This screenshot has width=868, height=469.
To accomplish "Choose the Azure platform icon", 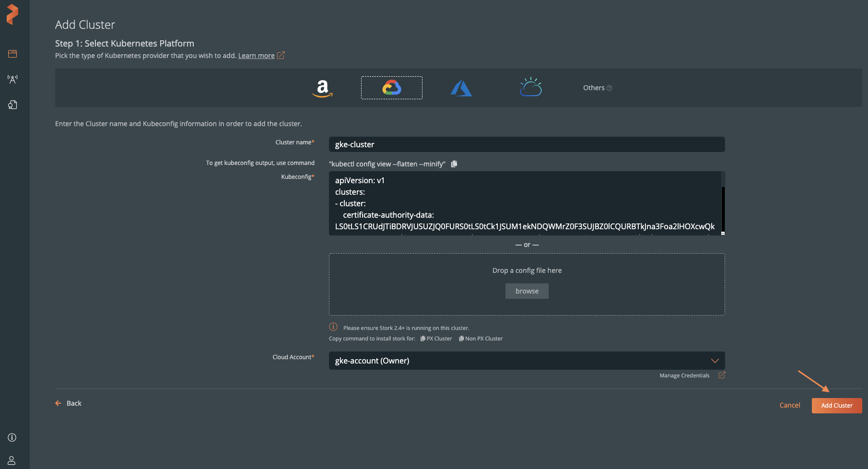I will tap(461, 88).
